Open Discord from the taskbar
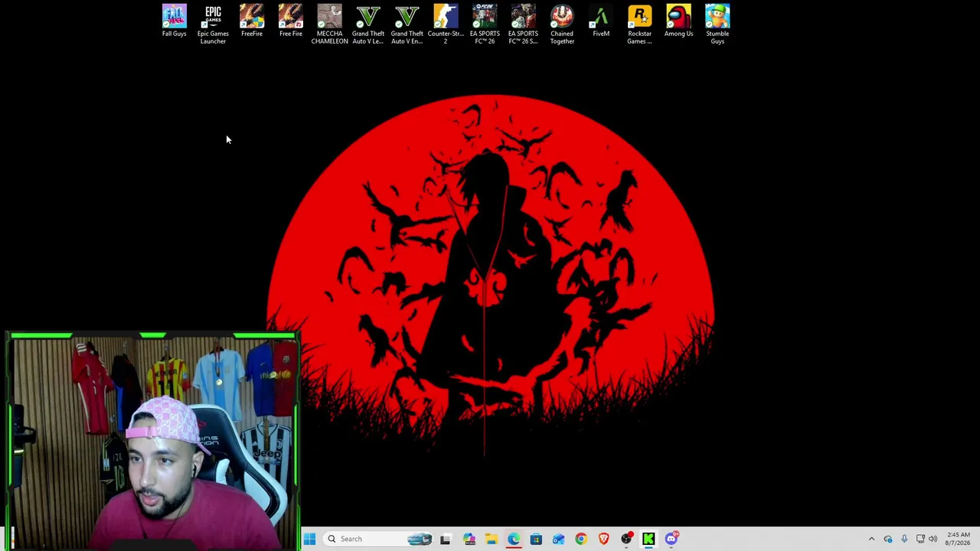 (671, 539)
